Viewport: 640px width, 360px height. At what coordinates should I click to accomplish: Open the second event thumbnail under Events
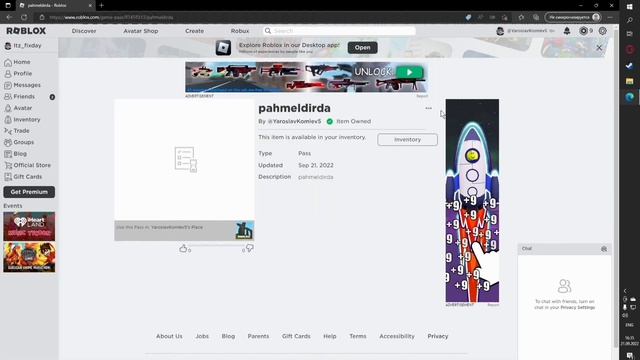point(29,257)
